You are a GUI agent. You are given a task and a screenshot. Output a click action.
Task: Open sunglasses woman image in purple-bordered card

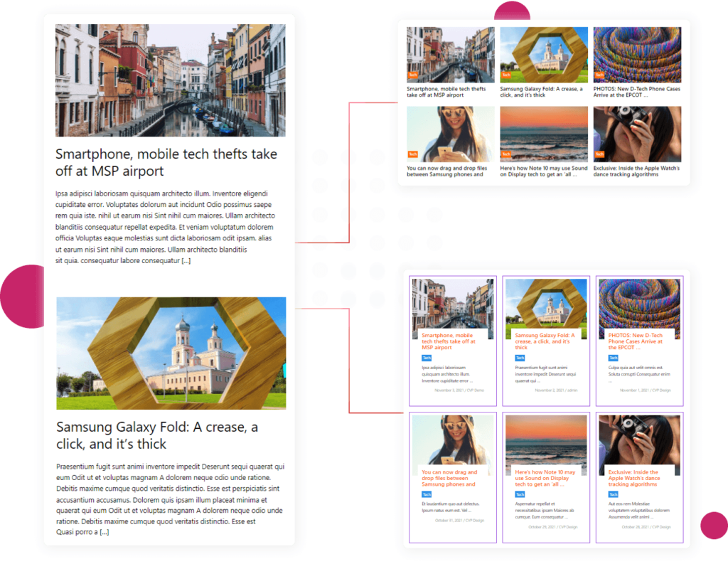coord(453,440)
